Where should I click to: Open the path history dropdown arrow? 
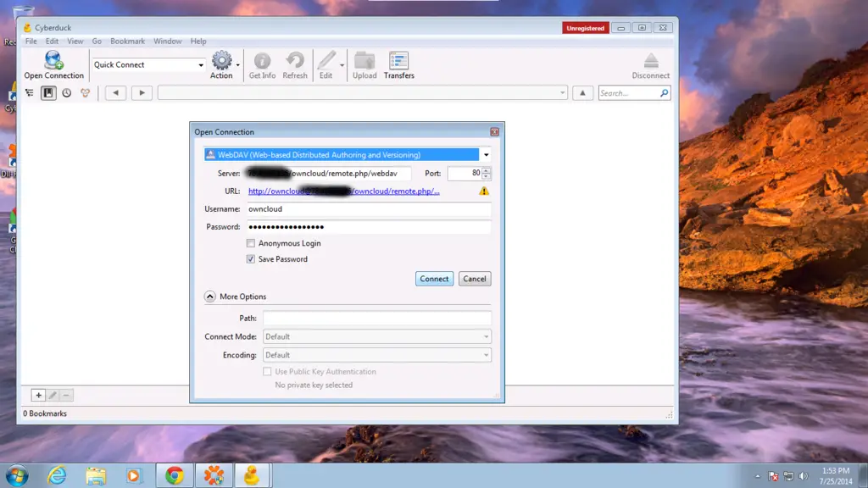point(563,93)
